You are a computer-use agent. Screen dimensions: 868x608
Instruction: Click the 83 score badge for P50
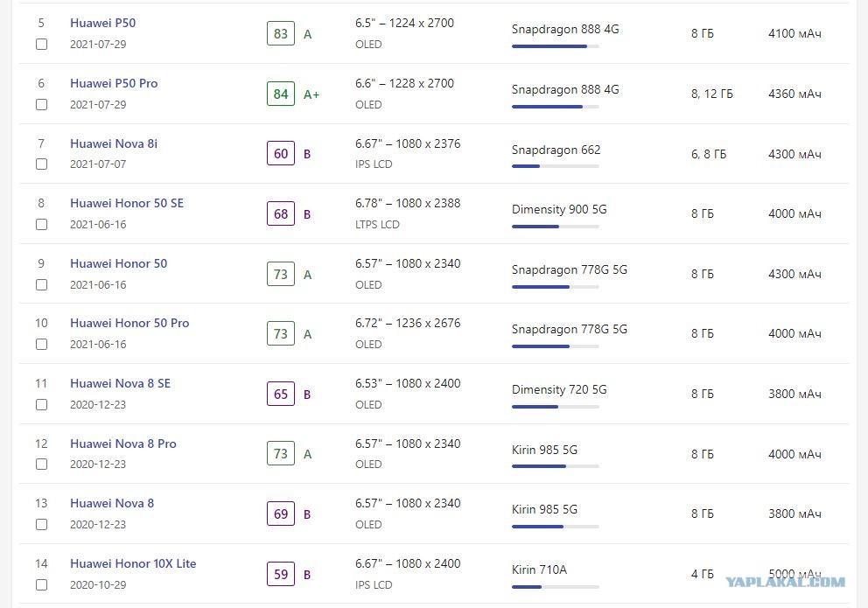[x=281, y=34]
